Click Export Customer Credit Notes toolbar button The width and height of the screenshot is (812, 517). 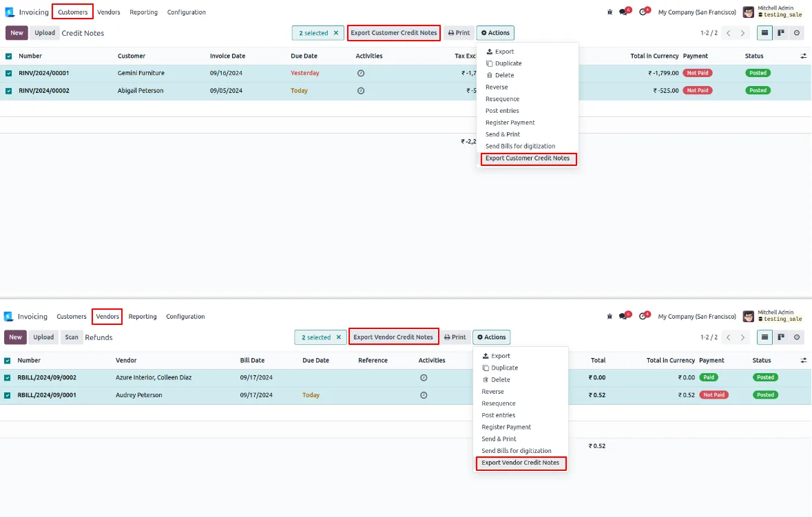pos(393,32)
